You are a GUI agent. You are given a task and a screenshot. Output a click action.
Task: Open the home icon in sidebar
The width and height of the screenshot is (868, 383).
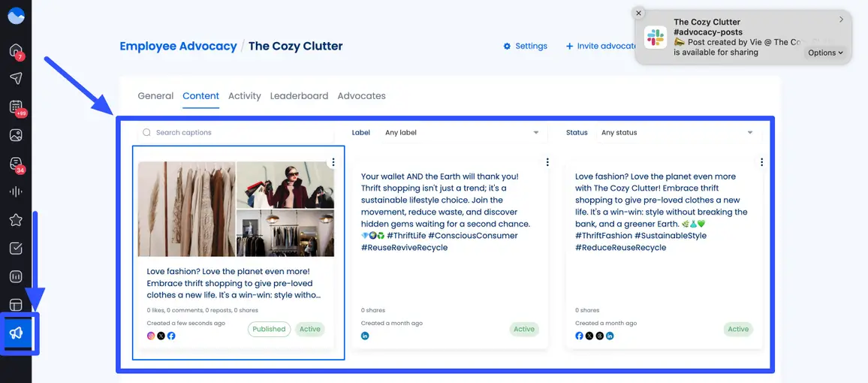[x=16, y=50]
